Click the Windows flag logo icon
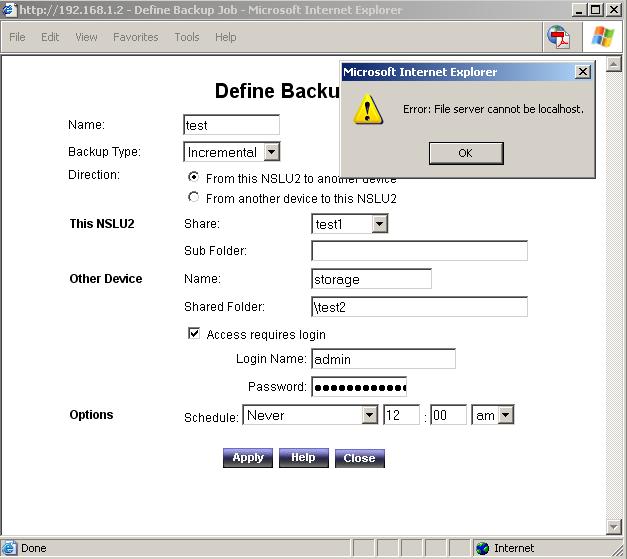 (x=603, y=37)
